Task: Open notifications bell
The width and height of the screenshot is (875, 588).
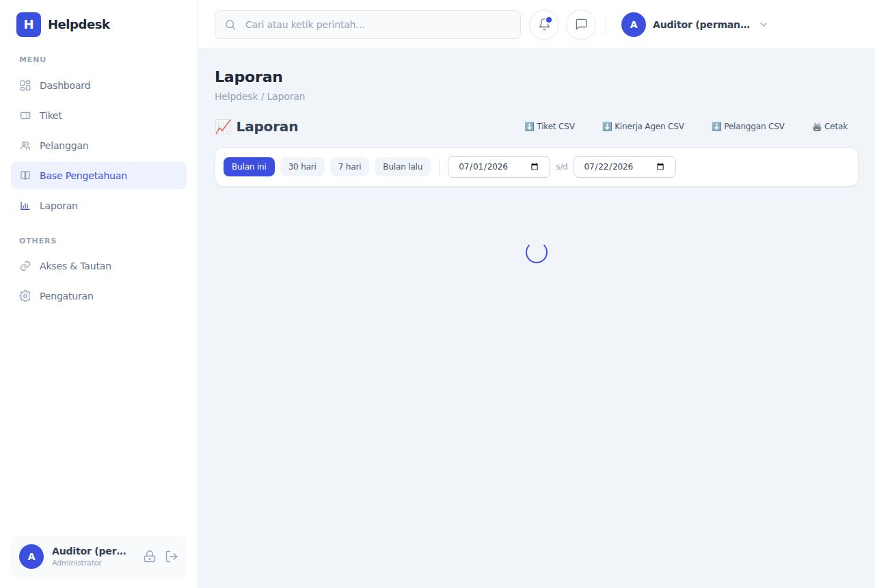Action: pyautogui.click(x=544, y=25)
